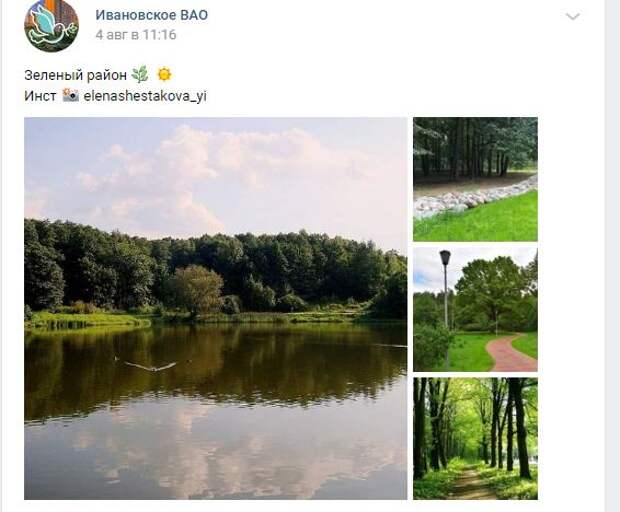Screen dimensions: 620x512
Task: Open the street lamp park path photo
Action: (475, 310)
